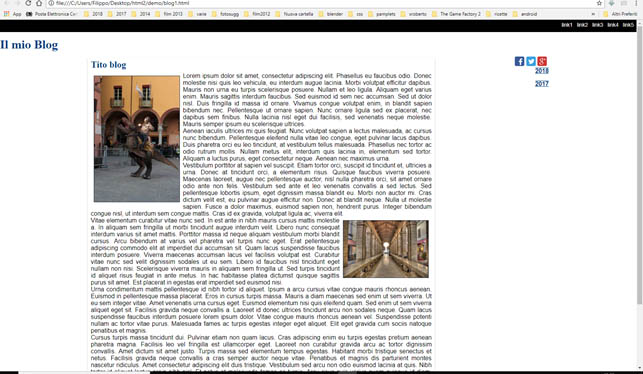The height and width of the screenshot is (374, 643).
Task: Open the Apps shortcut in bookmarks bar
Action: click(12, 14)
